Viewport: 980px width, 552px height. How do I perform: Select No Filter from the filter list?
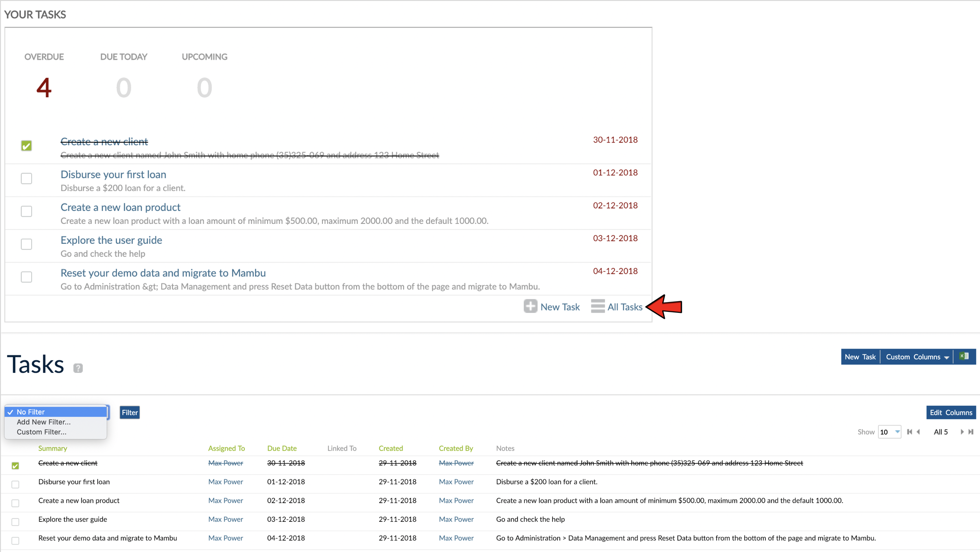[x=29, y=411]
